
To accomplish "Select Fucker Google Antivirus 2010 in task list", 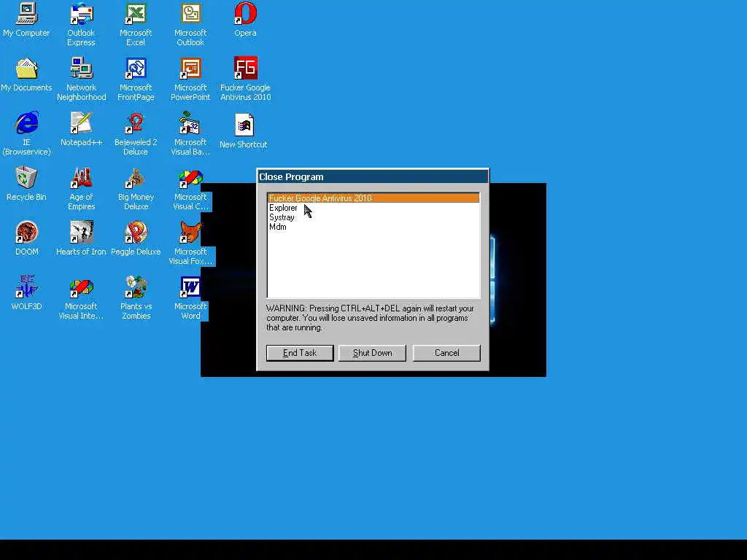I will [x=373, y=198].
